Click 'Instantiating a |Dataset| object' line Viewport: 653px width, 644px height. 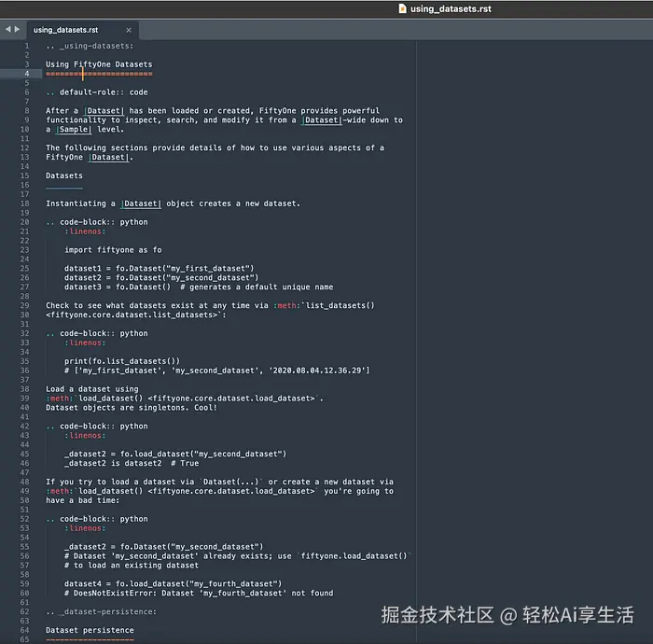(173, 203)
